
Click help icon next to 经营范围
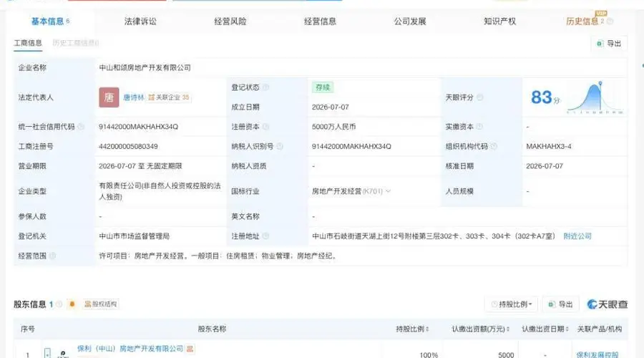tap(52, 256)
